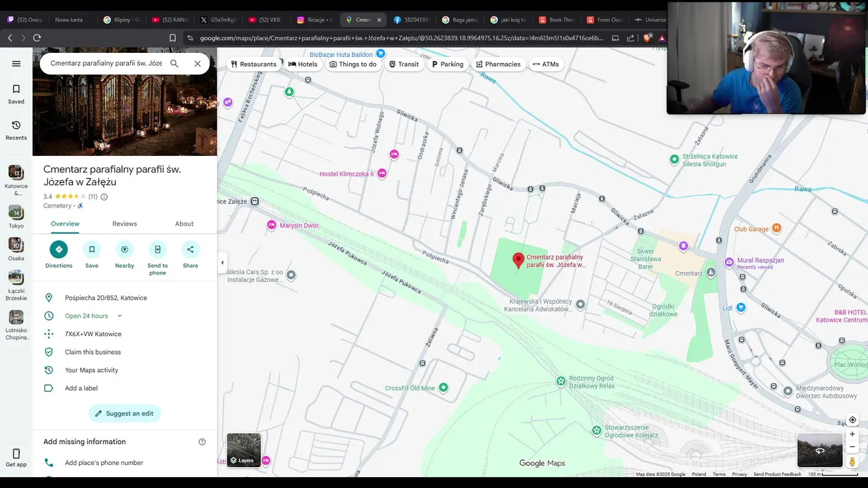Click the ATMs filter chip
The height and width of the screenshot is (488, 868).
click(546, 64)
